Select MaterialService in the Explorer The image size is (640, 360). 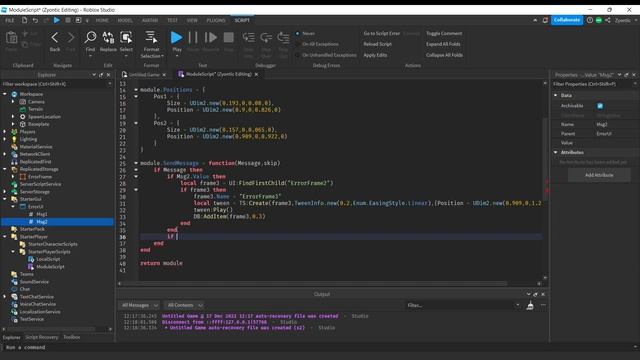(x=36, y=147)
